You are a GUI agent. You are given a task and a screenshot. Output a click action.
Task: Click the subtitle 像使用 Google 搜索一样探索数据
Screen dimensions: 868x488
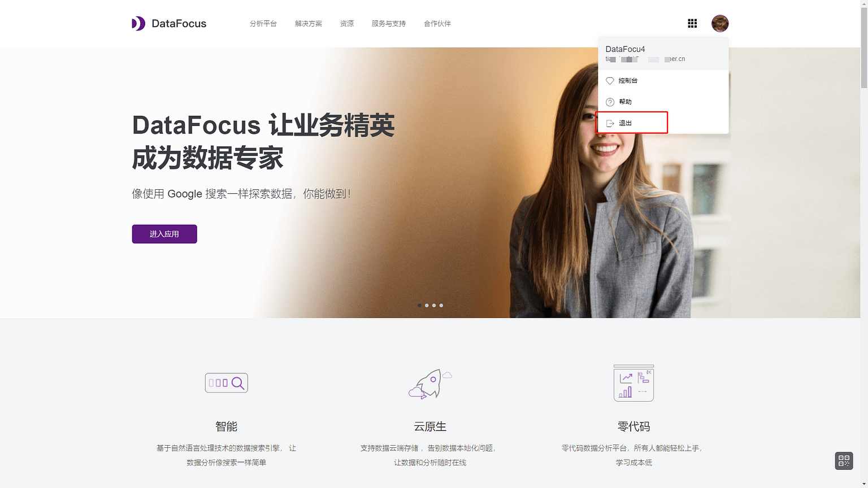coord(241,194)
